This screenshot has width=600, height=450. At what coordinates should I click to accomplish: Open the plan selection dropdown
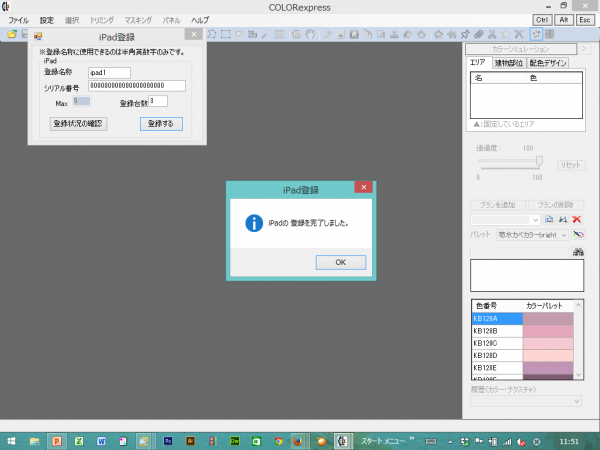(505, 220)
